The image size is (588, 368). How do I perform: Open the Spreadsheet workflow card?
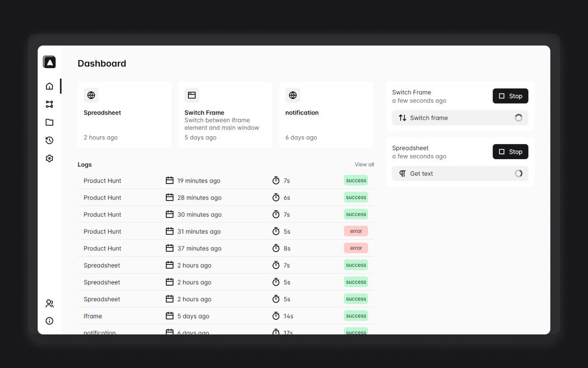click(124, 115)
